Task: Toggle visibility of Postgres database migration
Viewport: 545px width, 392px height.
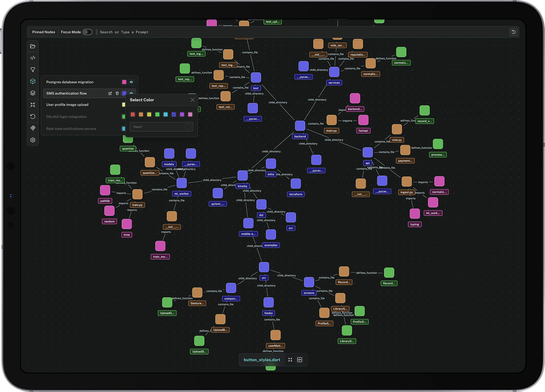Action: (131, 82)
